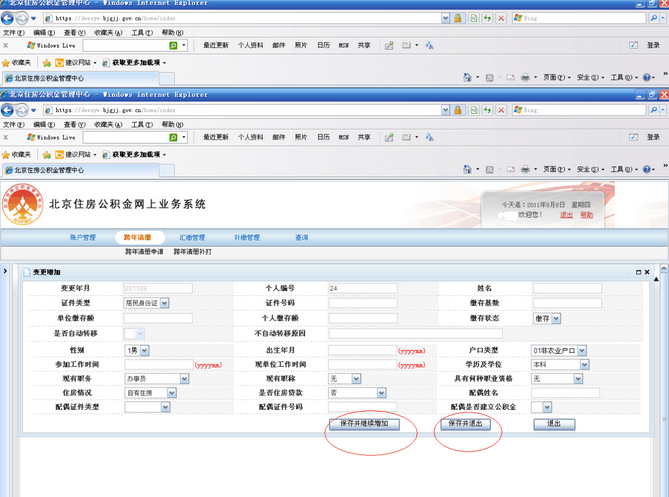Close the 变更增加 panel with its X
The image size is (669, 497).
pos(647,272)
